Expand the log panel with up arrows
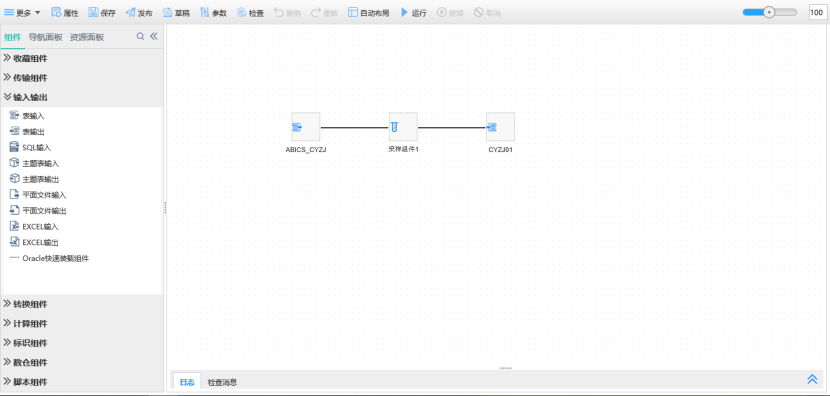Screen dimensions: 830x396 (x=812, y=379)
